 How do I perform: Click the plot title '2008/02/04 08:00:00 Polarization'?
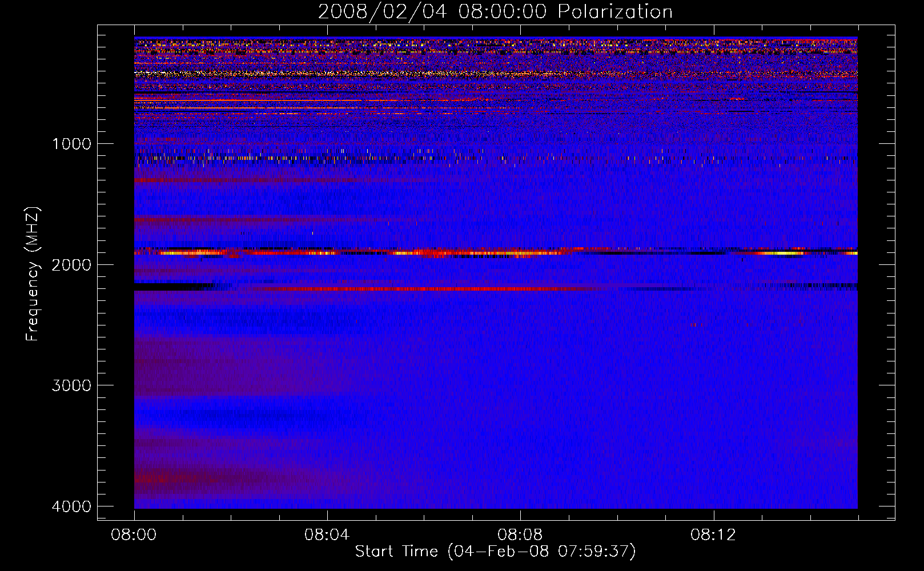[x=495, y=12]
